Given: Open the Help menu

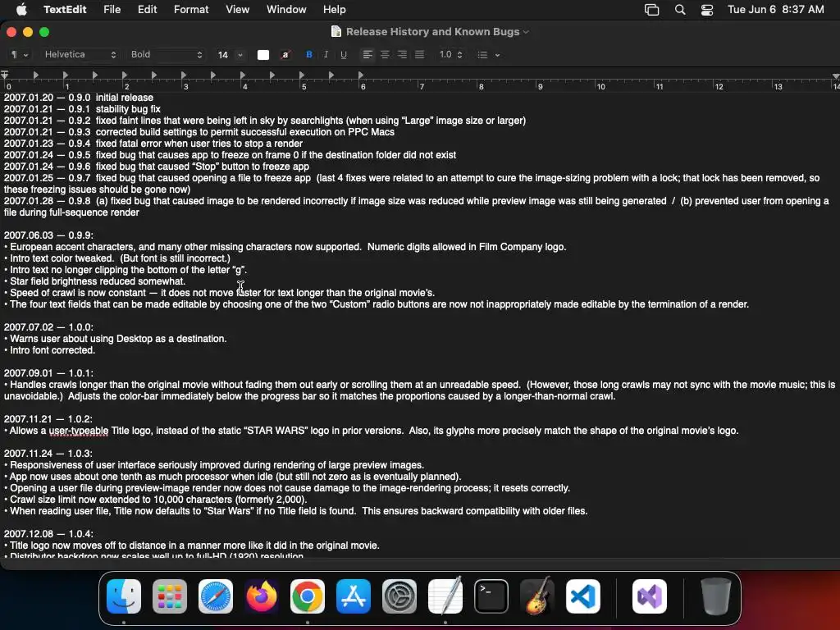Looking at the screenshot, I should [335, 9].
